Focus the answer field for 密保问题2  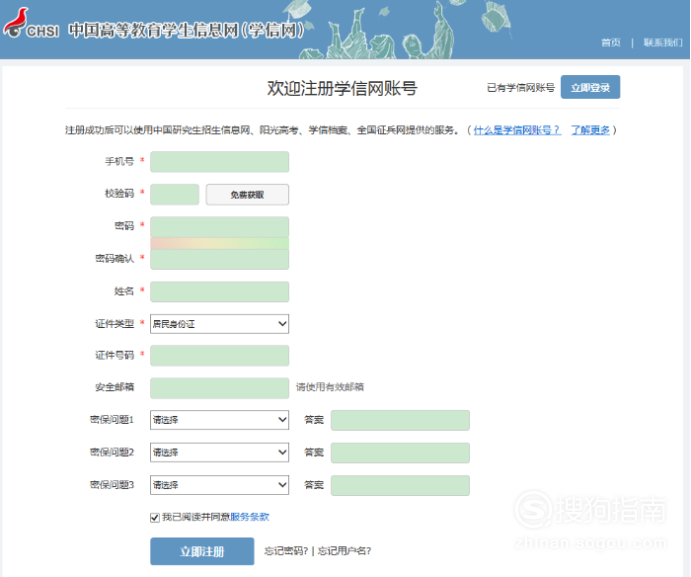point(400,453)
